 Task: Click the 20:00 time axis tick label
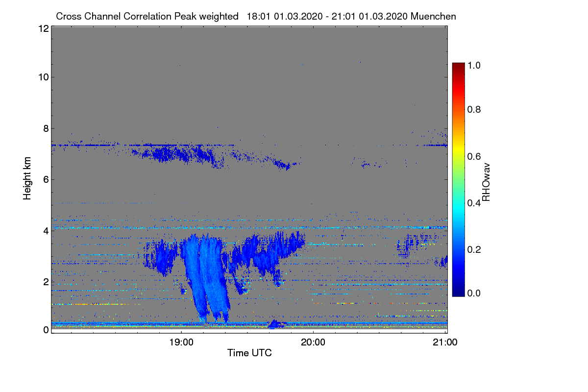313,343
